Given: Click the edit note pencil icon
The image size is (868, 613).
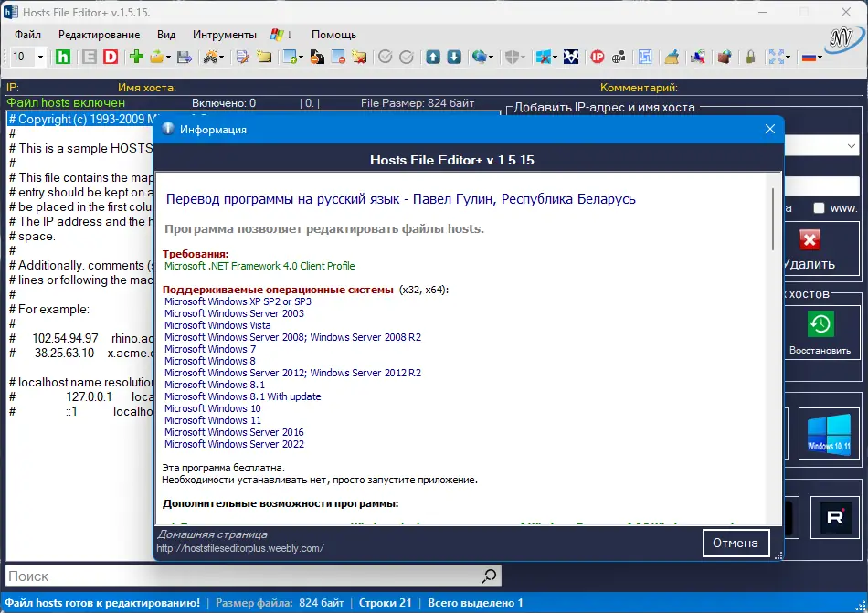Looking at the screenshot, I should coord(242,57).
